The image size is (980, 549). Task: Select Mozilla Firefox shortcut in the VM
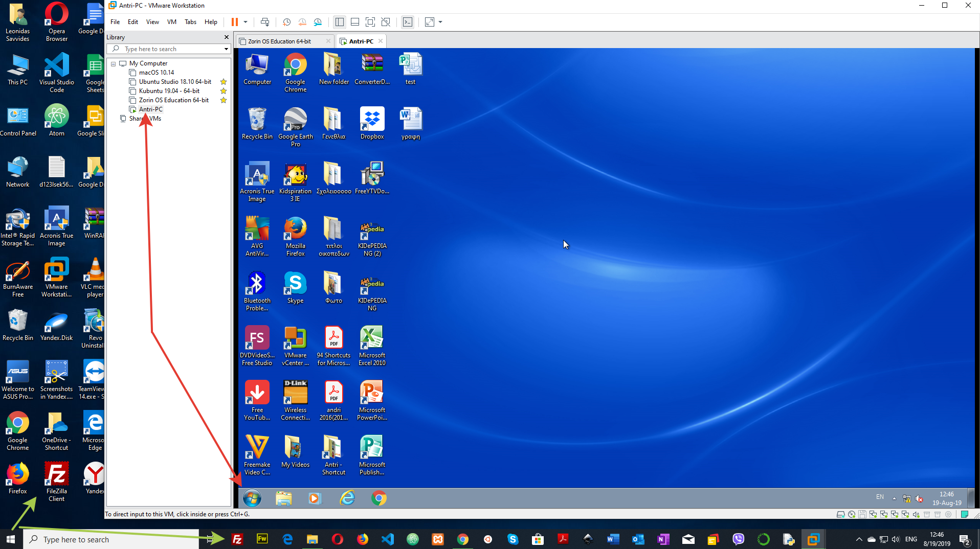296,236
